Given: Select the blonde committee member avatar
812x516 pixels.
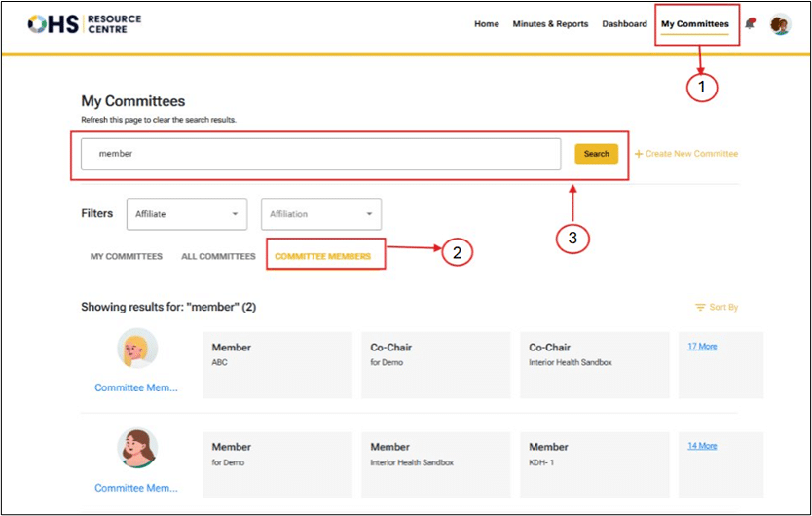Looking at the screenshot, I should coord(137,349).
